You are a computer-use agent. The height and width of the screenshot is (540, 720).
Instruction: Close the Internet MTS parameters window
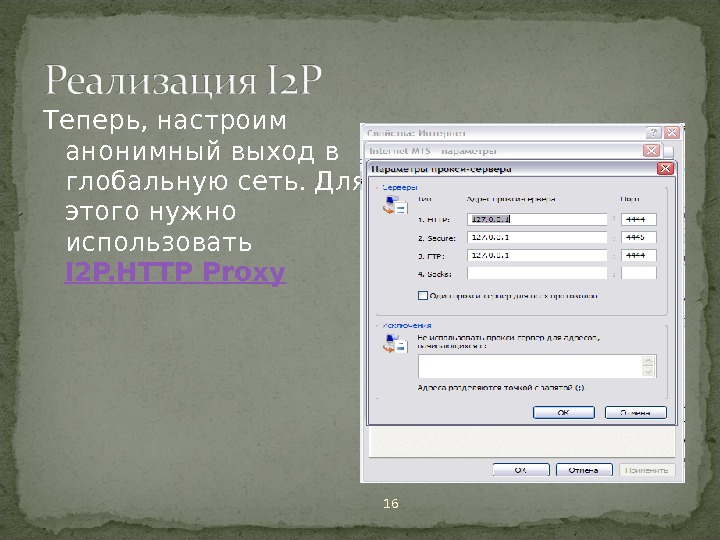651,150
